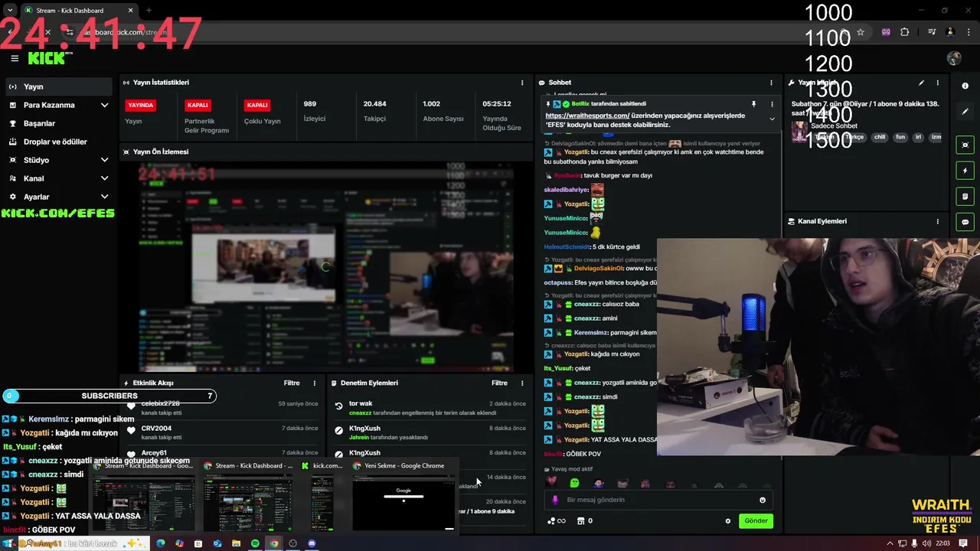The image size is (980, 551).
Task: Toggle KAPALI badge for Partnerlik Gelir Programı
Action: (198, 105)
